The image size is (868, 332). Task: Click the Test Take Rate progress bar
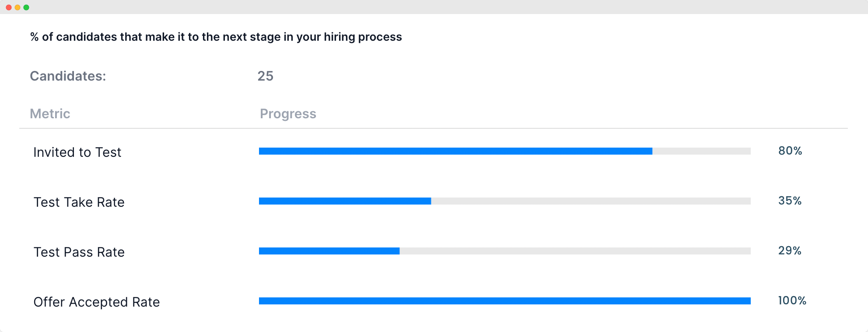[x=505, y=201]
